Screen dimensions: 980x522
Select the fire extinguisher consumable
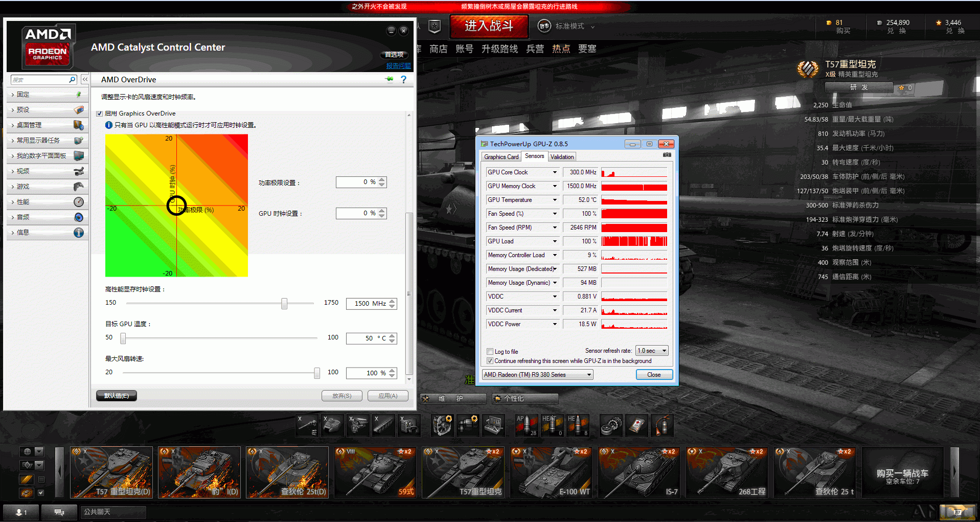coord(662,425)
